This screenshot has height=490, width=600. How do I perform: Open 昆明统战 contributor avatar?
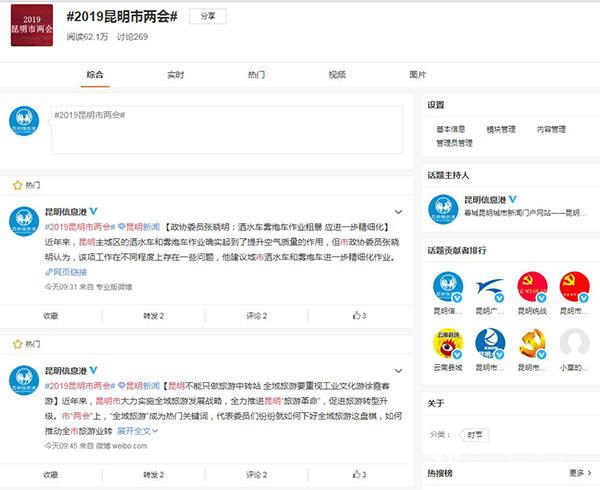click(532, 286)
